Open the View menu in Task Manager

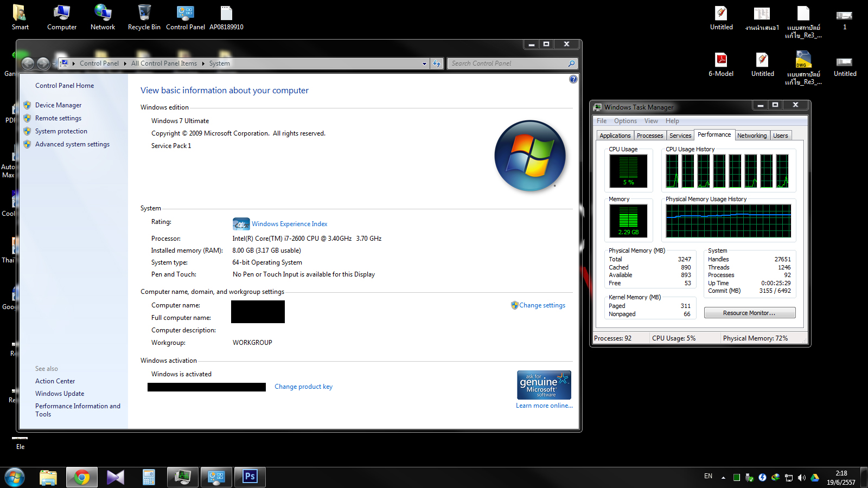651,121
